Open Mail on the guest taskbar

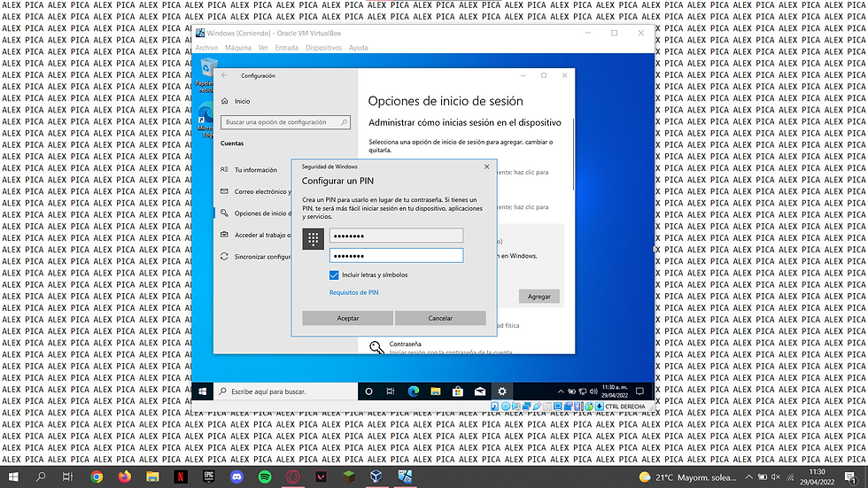coord(480,391)
